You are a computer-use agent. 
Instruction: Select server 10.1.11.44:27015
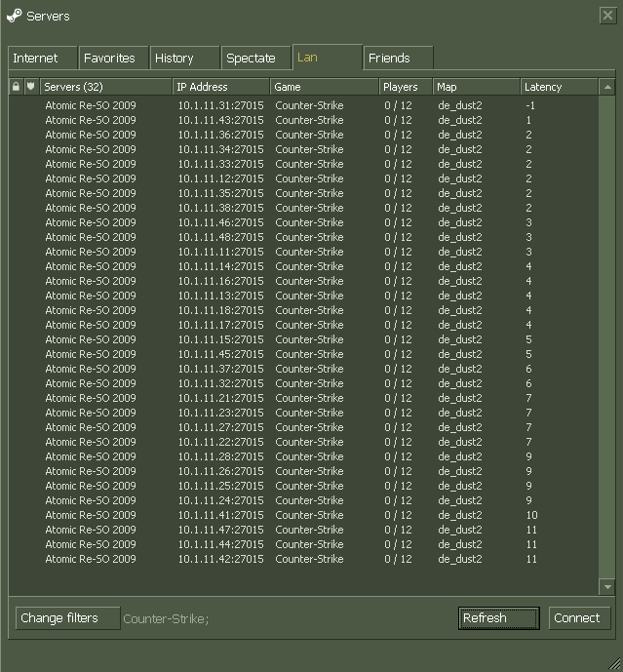click(x=303, y=544)
